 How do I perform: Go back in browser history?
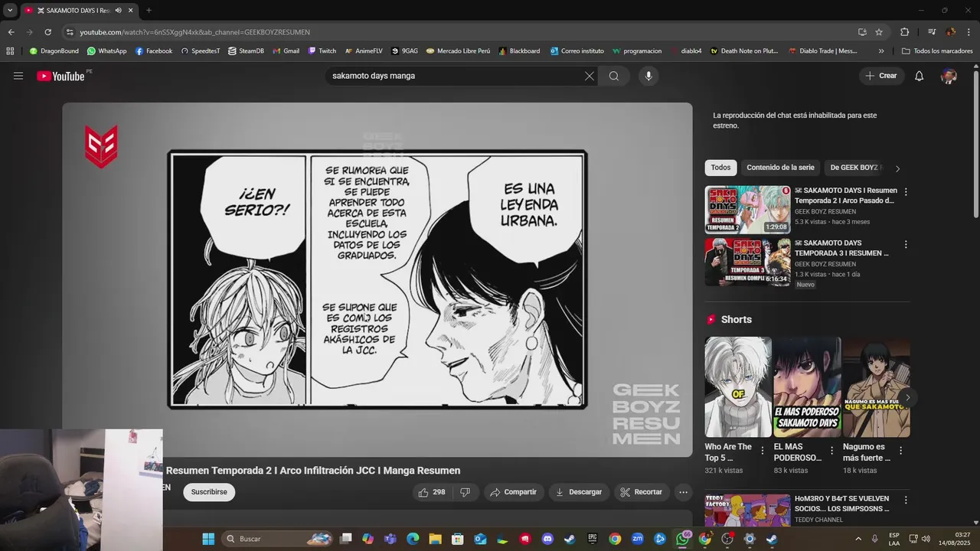pyautogui.click(x=11, y=32)
